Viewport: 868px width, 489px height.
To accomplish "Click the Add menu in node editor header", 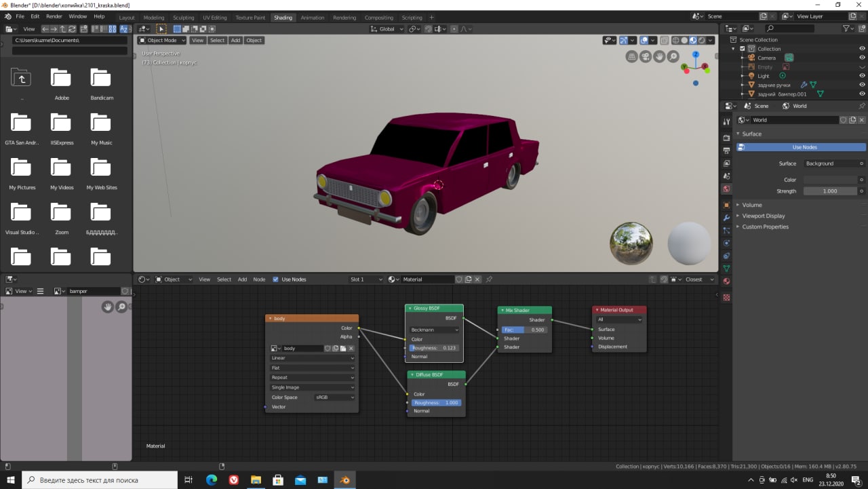I will click(242, 279).
